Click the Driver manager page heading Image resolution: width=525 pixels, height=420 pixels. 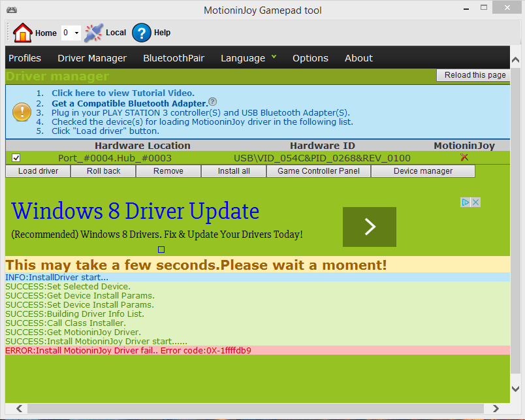(57, 76)
